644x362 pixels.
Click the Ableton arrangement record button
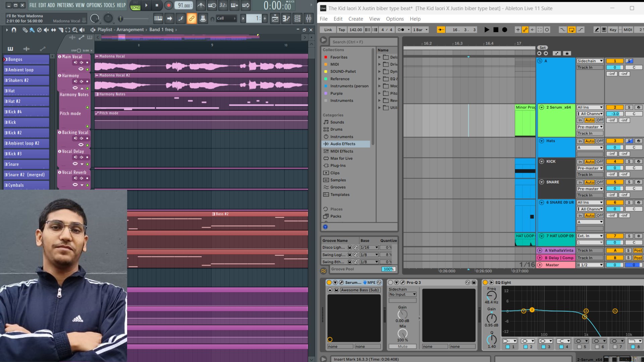(504, 30)
